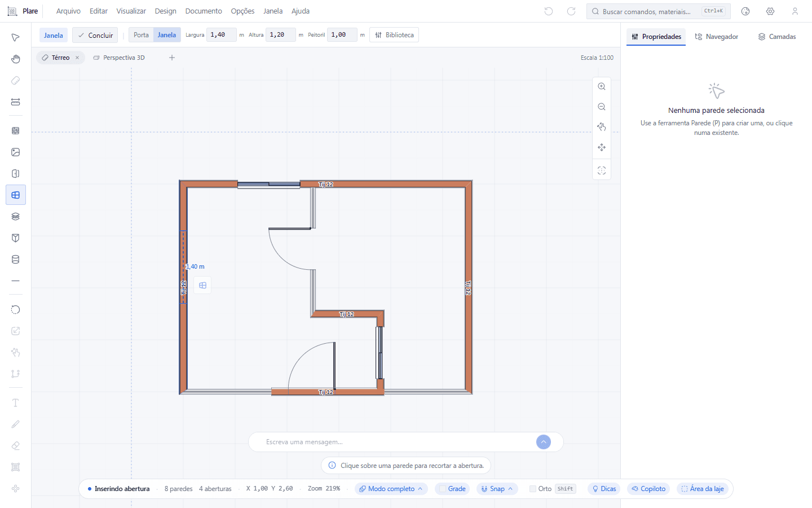
Task: Select the measure dimension tool
Action: [16, 102]
